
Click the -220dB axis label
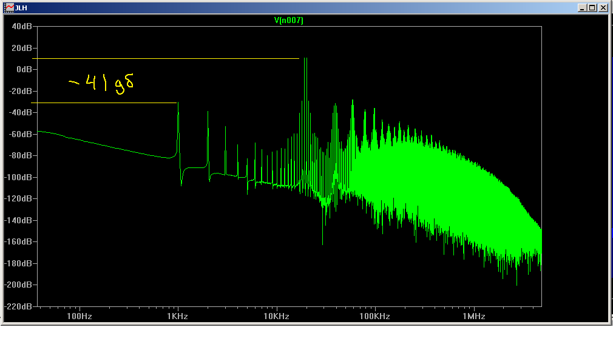coord(18,306)
